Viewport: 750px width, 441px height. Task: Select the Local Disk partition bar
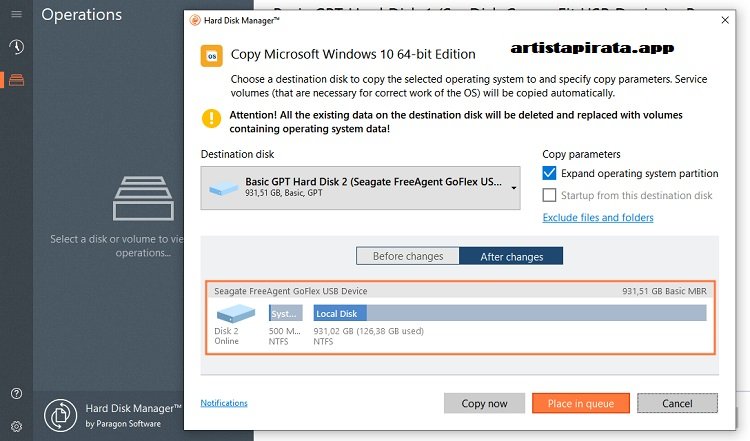pos(510,313)
